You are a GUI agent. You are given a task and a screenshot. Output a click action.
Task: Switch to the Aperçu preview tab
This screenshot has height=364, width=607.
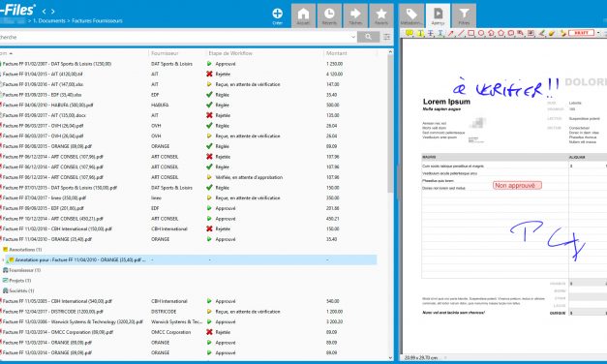pyautogui.click(x=438, y=15)
